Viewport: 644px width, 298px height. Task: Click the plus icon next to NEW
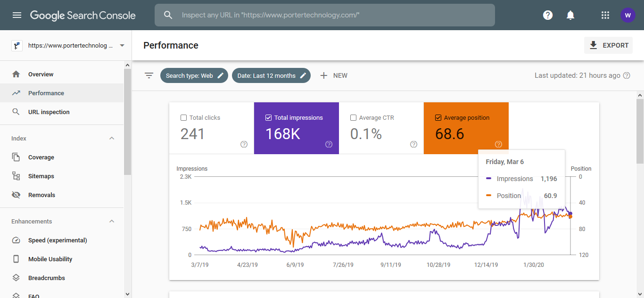pyautogui.click(x=324, y=75)
